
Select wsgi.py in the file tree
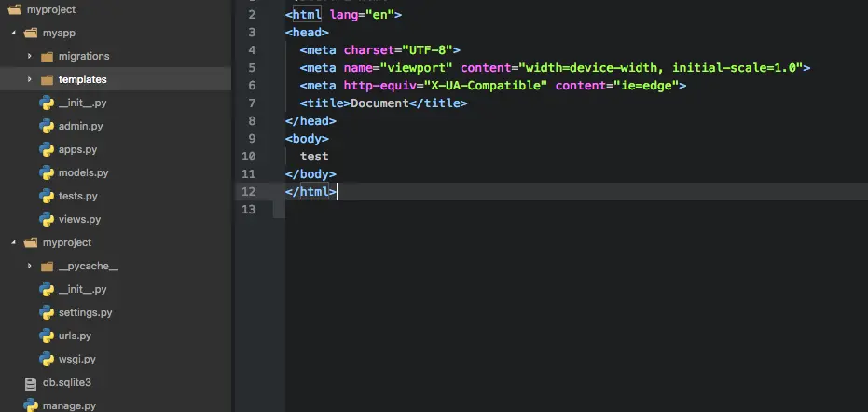pos(77,359)
